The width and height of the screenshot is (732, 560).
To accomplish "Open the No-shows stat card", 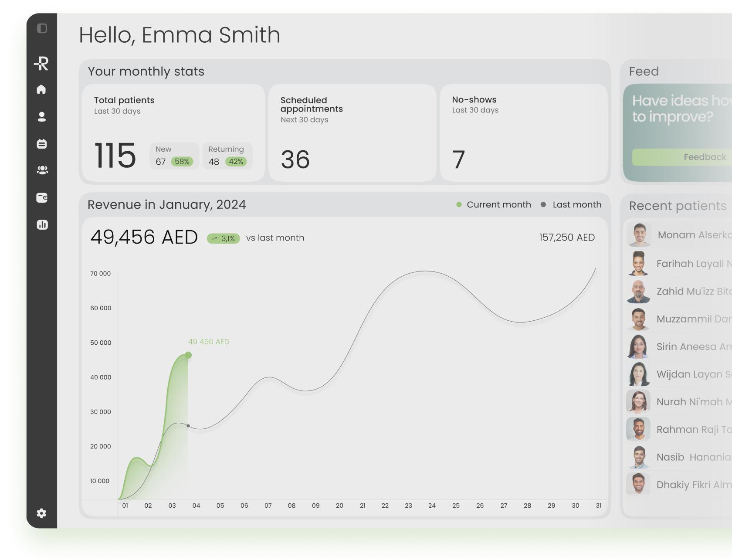I will click(523, 132).
